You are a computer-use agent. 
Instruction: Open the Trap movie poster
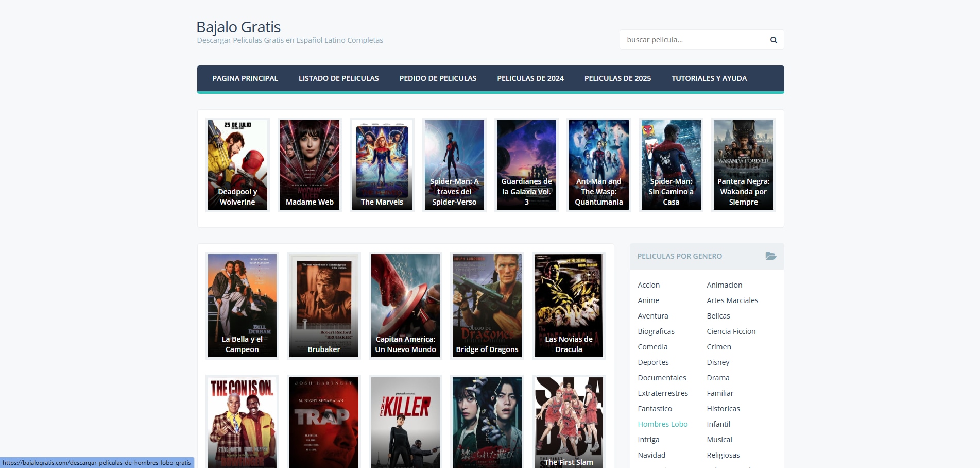[323, 423]
